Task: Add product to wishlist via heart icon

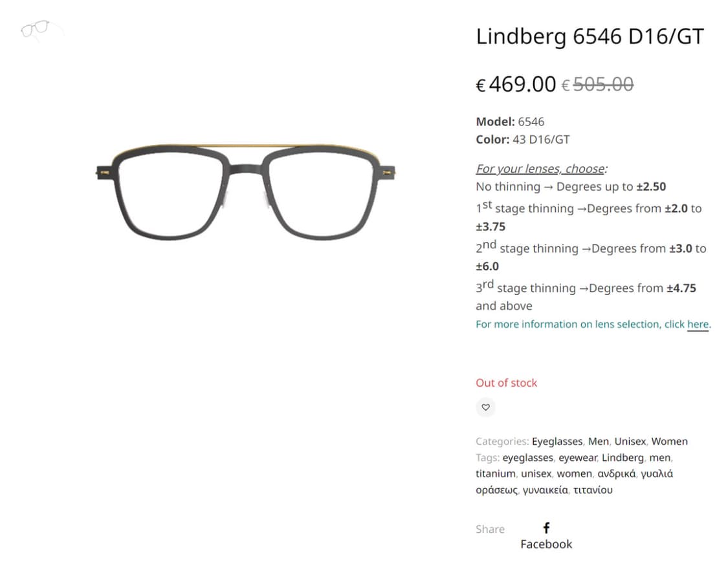Action: (485, 407)
